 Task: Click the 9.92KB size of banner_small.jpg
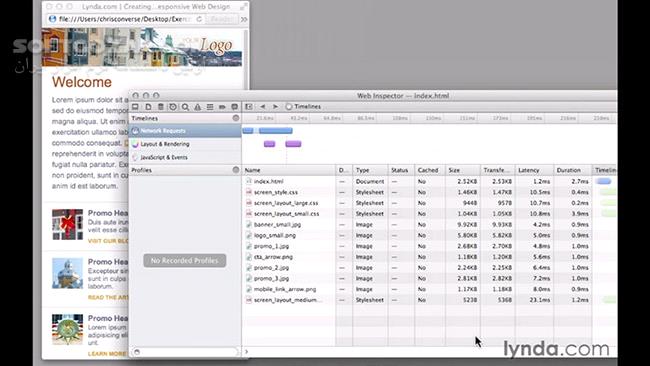(468, 224)
